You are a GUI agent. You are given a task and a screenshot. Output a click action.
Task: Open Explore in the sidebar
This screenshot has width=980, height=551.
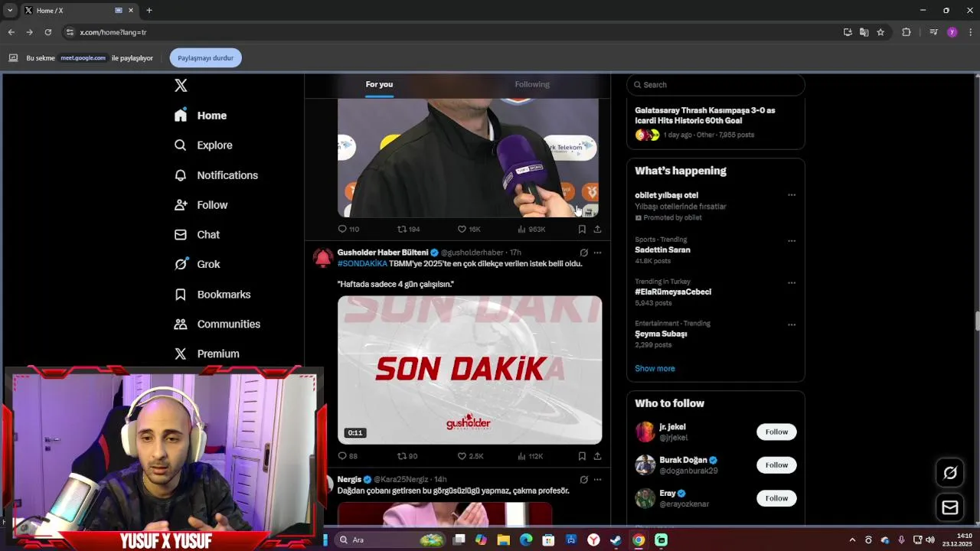(203, 145)
